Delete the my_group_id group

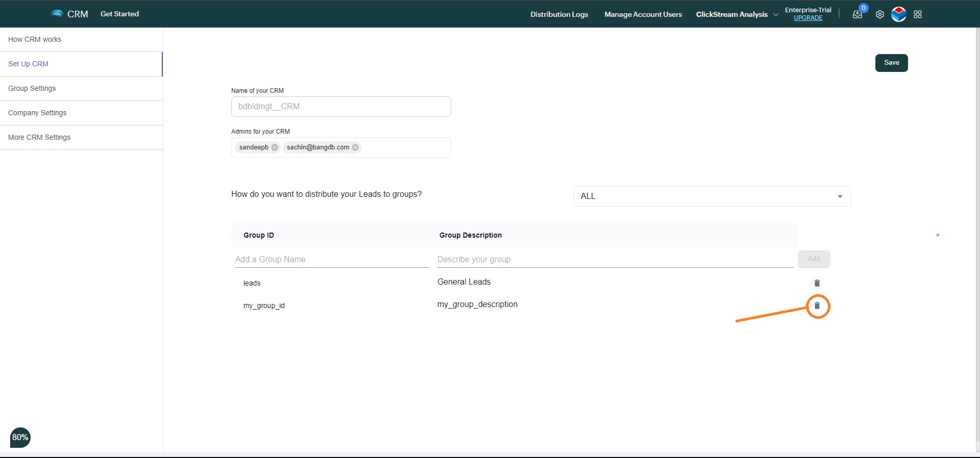coord(817,306)
